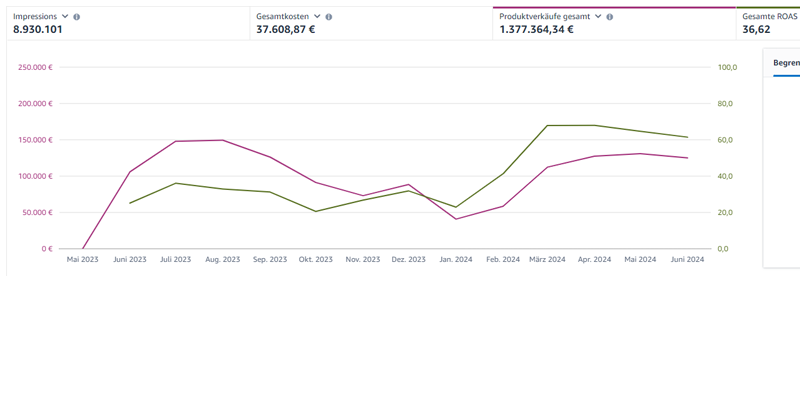Click the Impressions value 8.930.101
The height and width of the screenshot is (400, 800).
38,30
